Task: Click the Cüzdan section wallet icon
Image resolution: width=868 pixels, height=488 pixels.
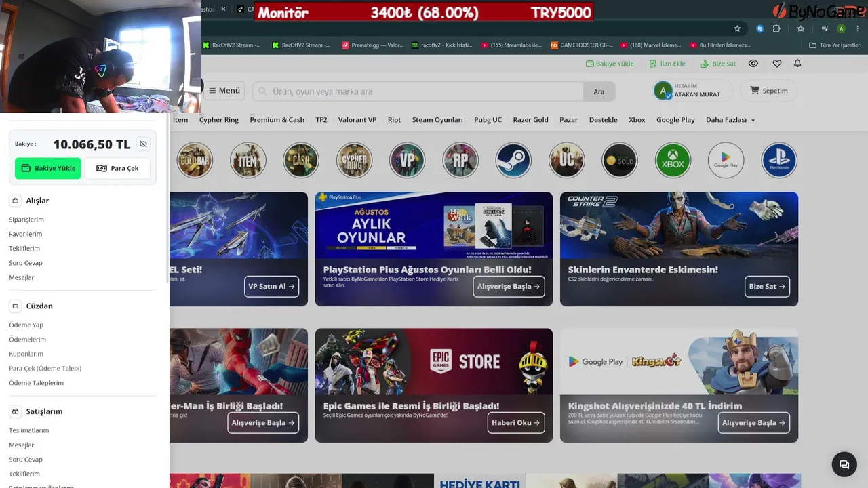Action: coord(16,306)
